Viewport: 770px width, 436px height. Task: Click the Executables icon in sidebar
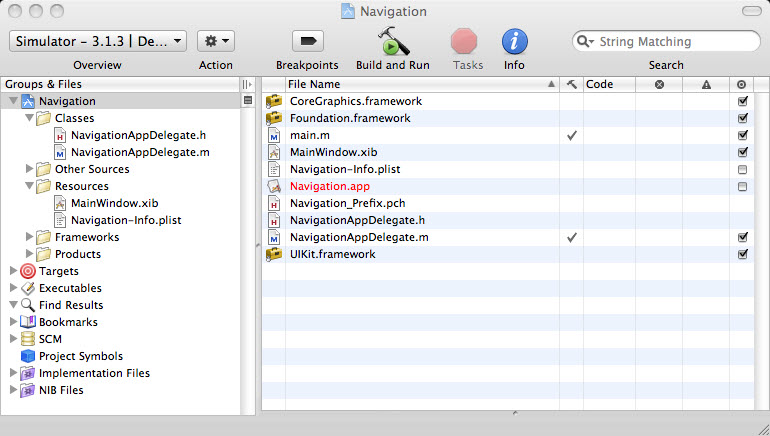pyautogui.click(x=28, y=288)
